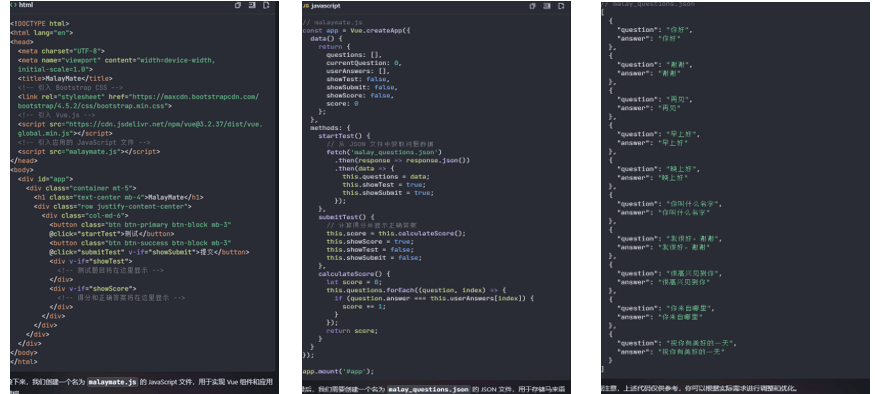The width and height of the screenshot is (875, 394).
Task: Click the v-if="showTest" div line
Action: (x=91, y=261)
